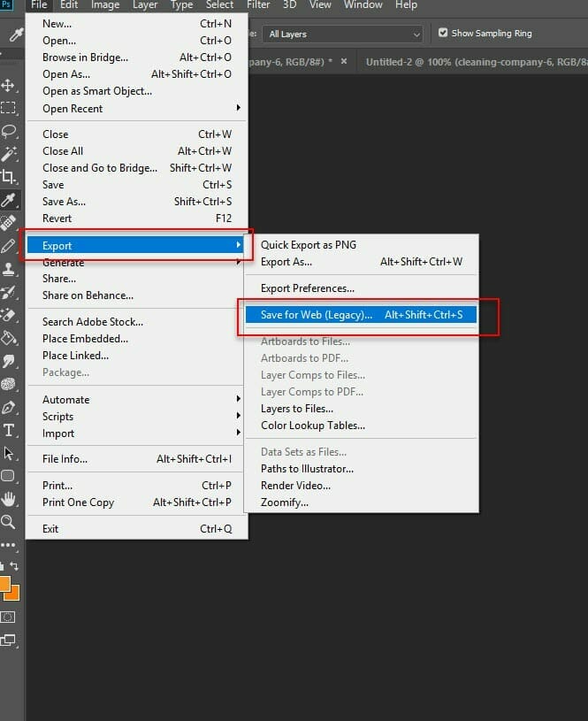Choose Paths to Illustrator...
The width and height of the screenshot is (588, 721).
pos(361,469)
